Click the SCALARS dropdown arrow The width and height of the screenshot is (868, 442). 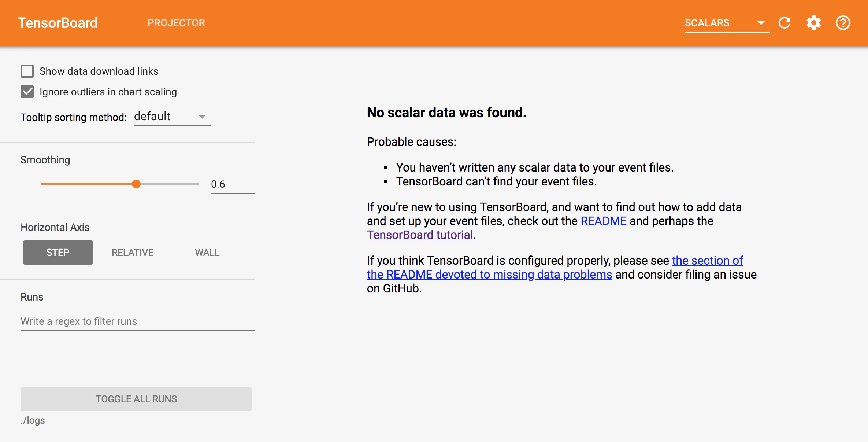tap(761, 23)
